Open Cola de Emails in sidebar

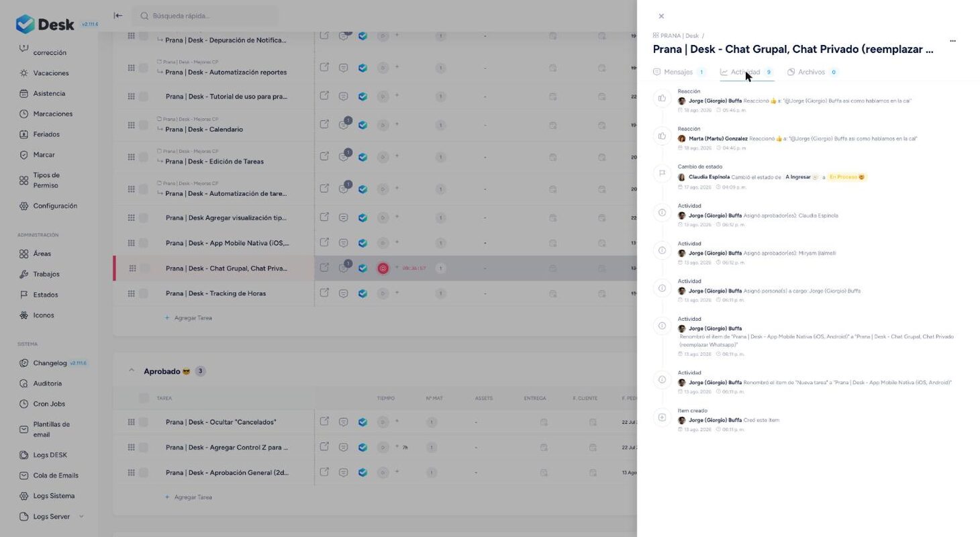tap(56, 476)
